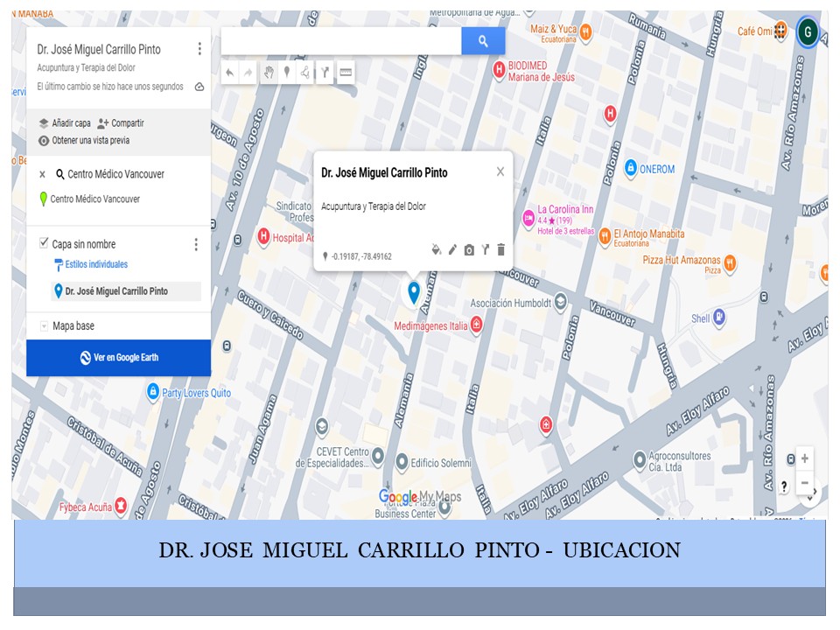Zoom out with the minus button
Viewport: 840px width, 630px height.
805,483
